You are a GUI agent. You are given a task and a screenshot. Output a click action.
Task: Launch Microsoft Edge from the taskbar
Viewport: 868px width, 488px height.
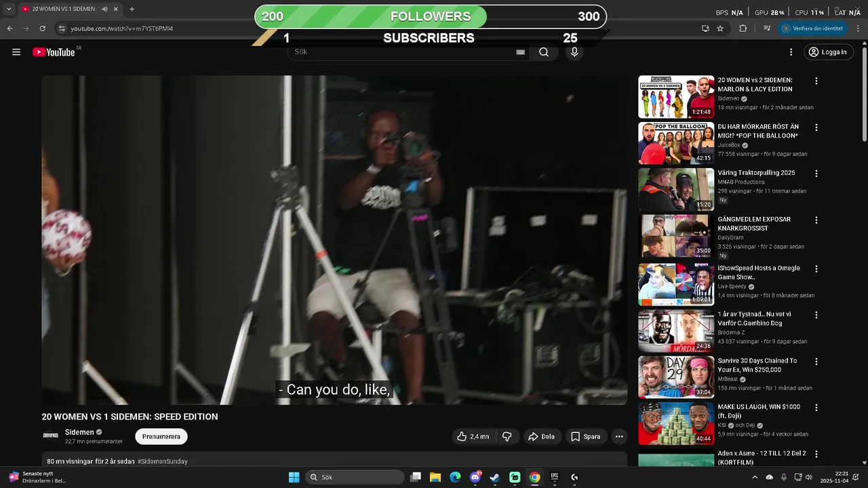455,477
